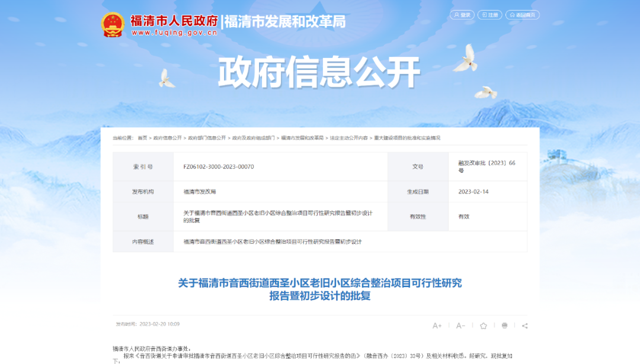Screen dimensions: 640x364
Task: Click the 政府信息公开 banner heading
Action: 319,73
